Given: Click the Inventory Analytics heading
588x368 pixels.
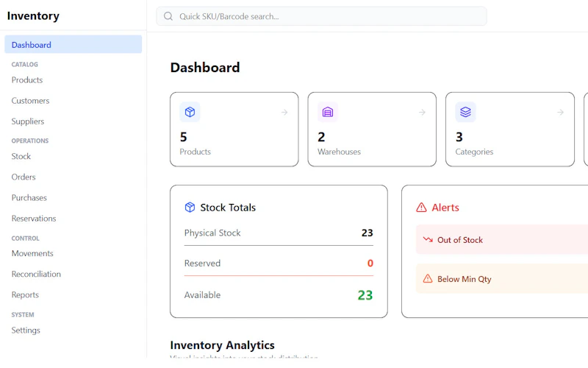Looking at the screenshot, I should (x=222, y=344).
